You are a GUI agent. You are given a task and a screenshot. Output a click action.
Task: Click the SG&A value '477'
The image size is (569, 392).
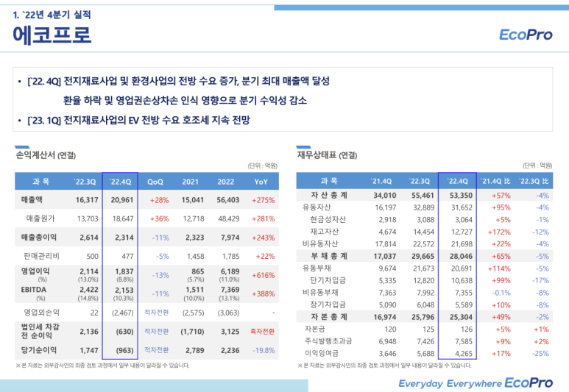tap(127, 257)
